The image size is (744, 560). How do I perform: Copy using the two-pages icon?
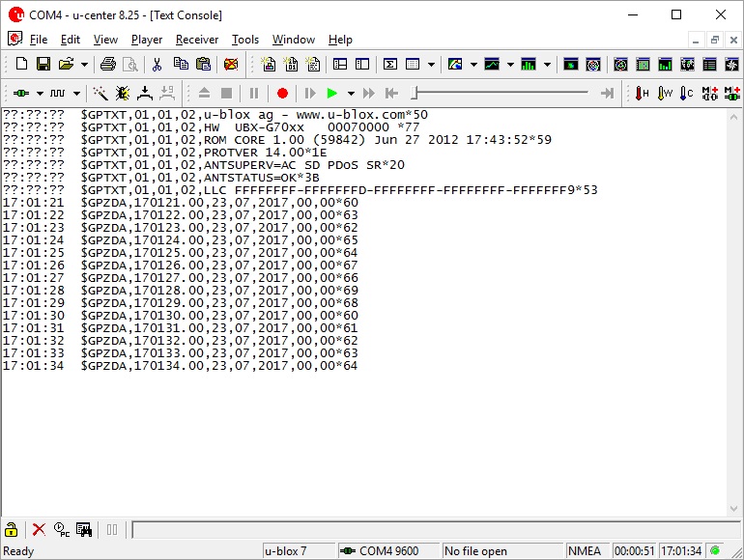coord(181,64)
